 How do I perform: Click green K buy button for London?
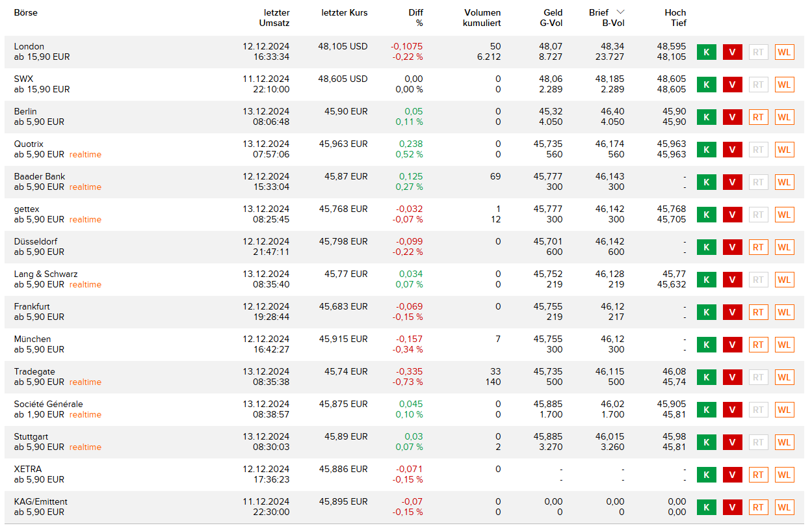[x=706, y=52]
